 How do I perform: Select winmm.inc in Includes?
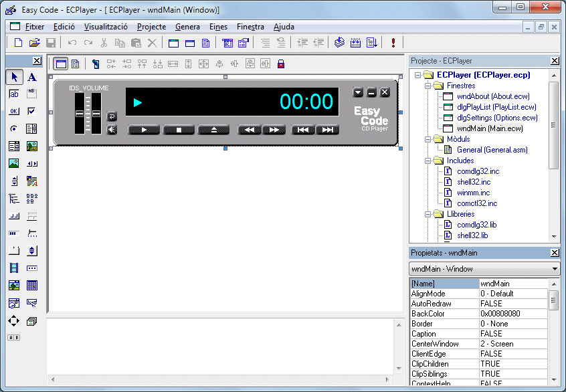click(473, 193)
